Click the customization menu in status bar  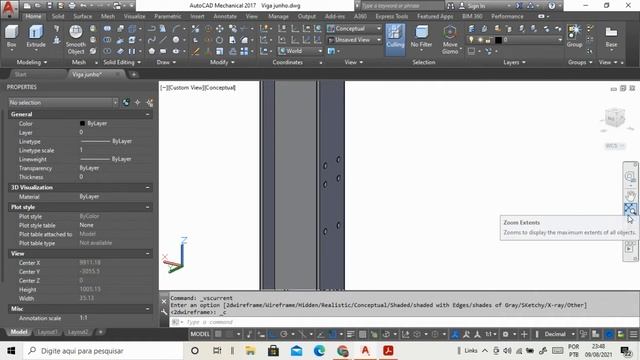coord(633,334)
